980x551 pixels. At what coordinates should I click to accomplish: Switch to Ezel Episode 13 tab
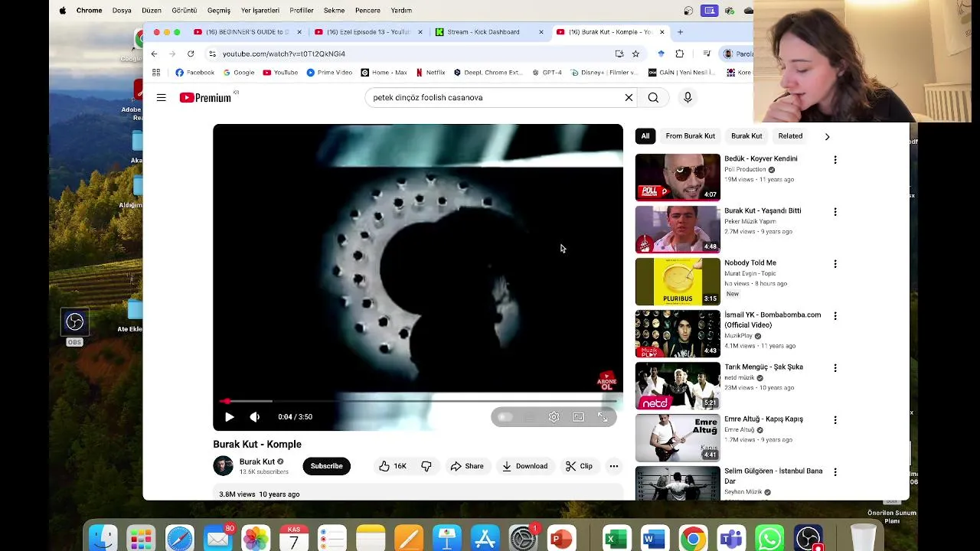point(369,32)
